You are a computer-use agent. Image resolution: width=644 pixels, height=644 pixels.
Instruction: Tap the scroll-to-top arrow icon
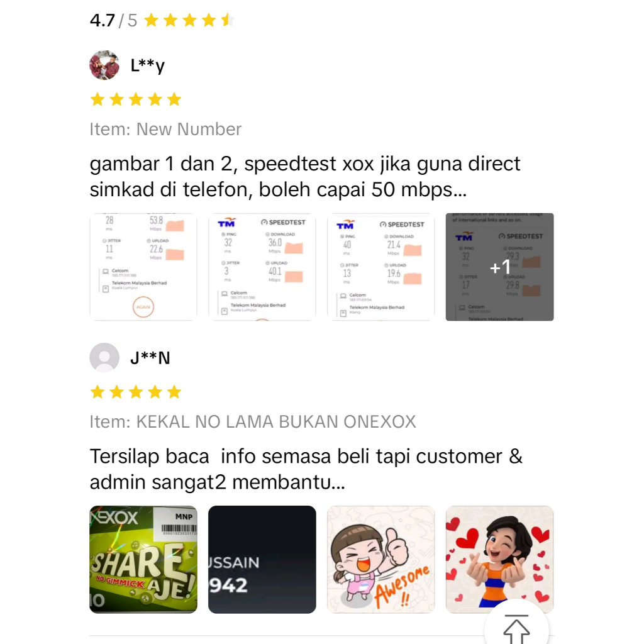click(x=516, y=628)
